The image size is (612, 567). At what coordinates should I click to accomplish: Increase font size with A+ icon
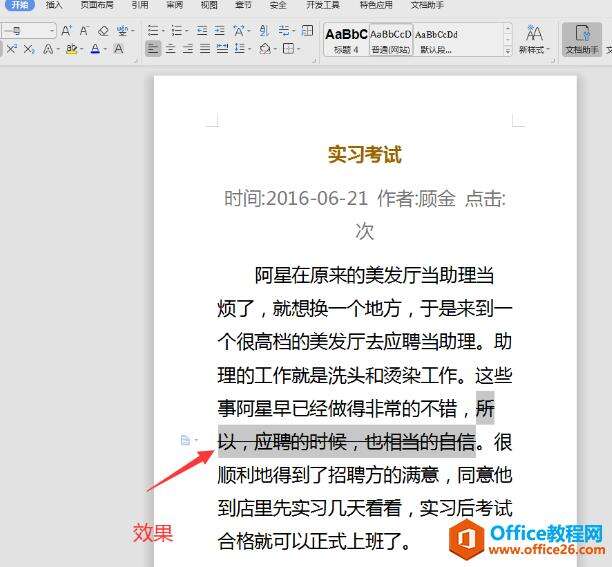coord(66,30)
